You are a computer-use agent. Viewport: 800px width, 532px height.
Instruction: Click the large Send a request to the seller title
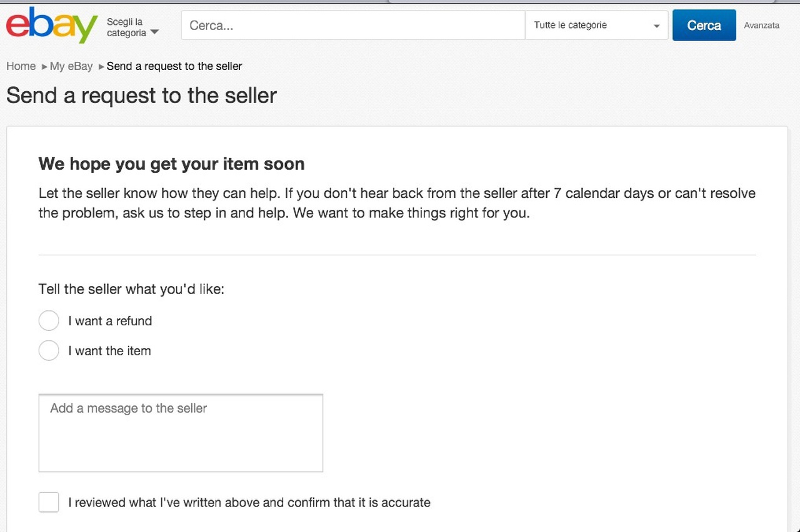141,96
